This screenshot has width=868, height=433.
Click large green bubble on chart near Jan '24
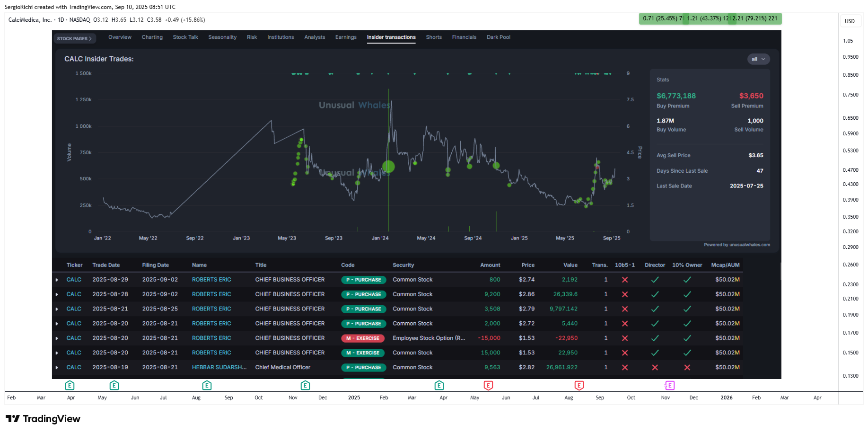tap(388, 167)
